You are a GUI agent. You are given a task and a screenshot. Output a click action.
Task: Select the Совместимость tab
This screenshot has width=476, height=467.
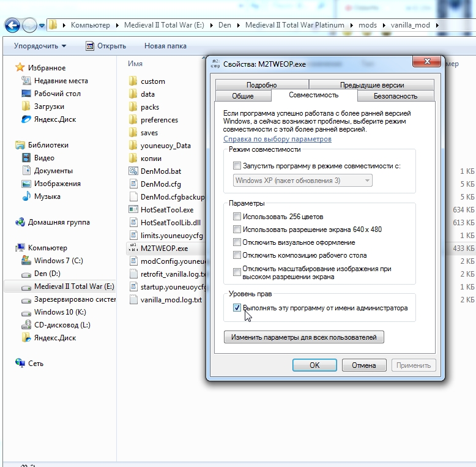314,95
